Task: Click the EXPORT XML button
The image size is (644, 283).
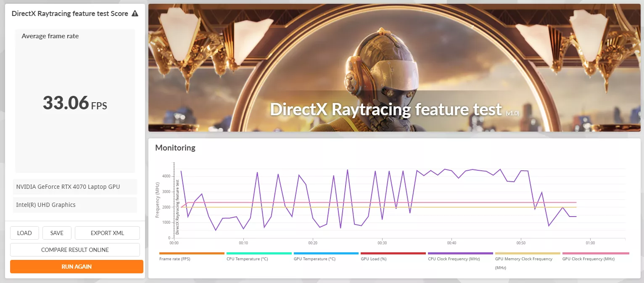Action: [107, 233]
